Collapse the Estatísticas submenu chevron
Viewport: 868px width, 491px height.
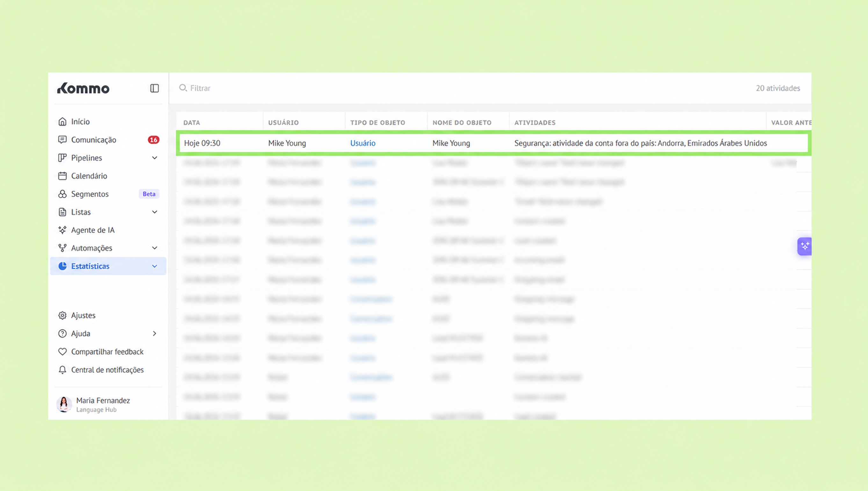[x=155, y=267]
